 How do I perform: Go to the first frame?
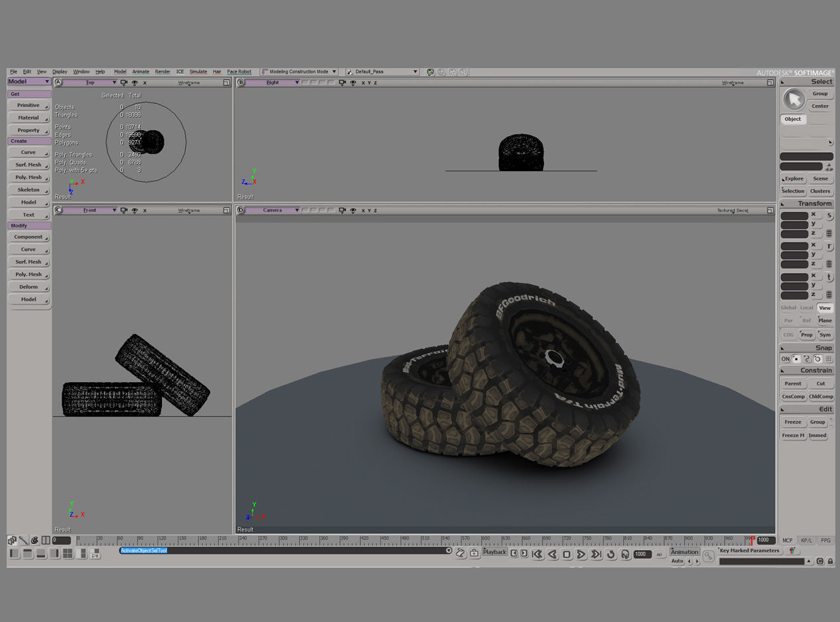tap(537, 554)
